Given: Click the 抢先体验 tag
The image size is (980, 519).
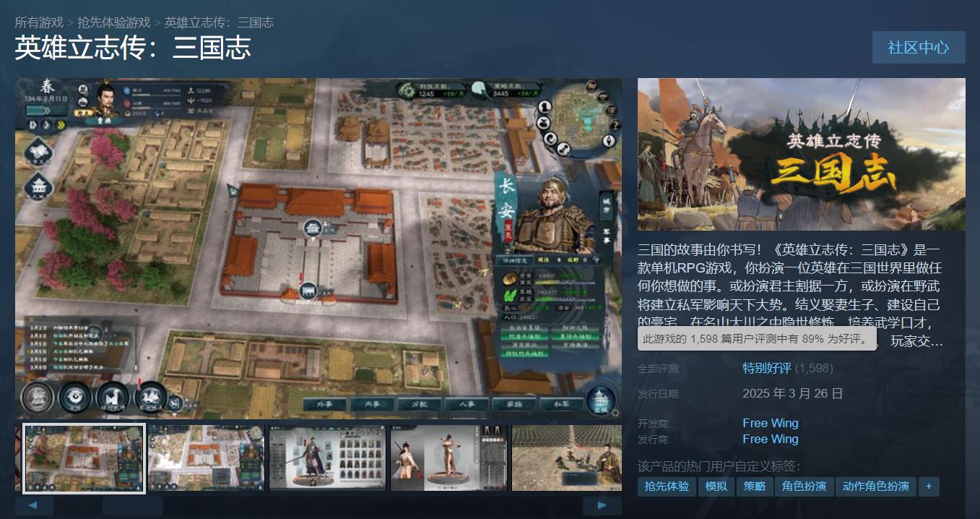Looking at the screenshot, I should coord(666,486).
